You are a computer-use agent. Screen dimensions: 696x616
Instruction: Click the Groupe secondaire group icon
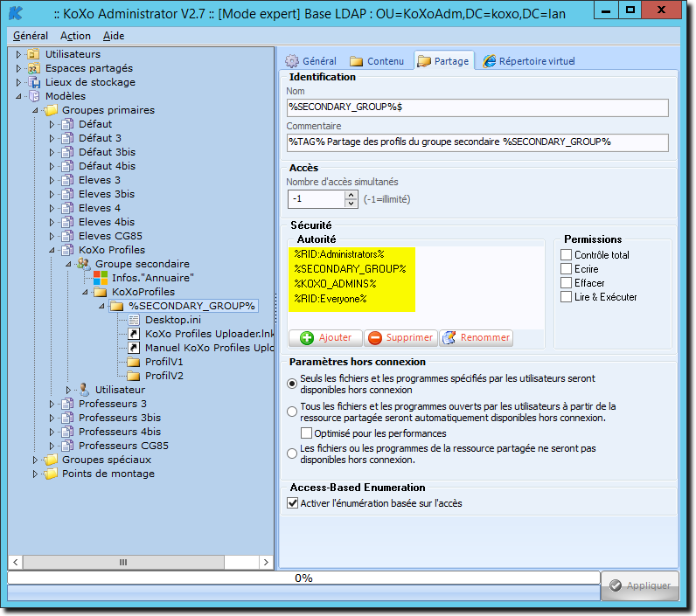[84, 264]
